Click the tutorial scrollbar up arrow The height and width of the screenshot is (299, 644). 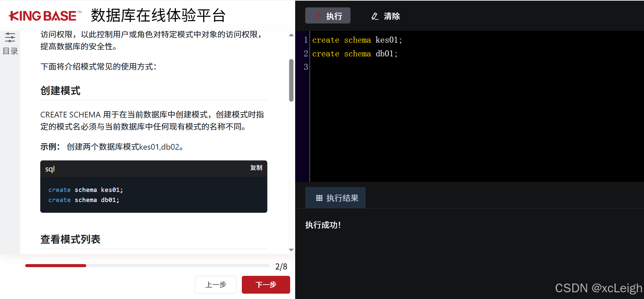point(291,35)
